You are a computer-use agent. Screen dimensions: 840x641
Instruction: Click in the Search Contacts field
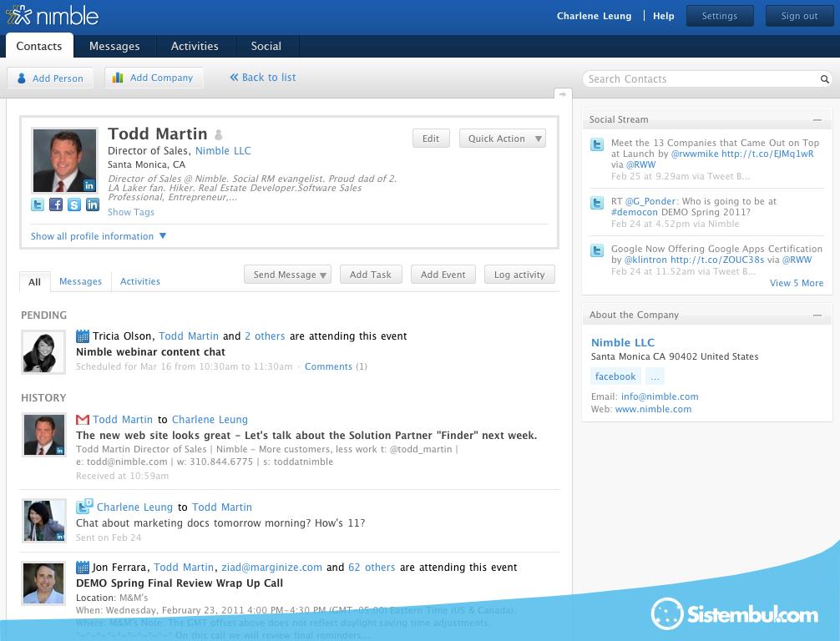(701, 79)
